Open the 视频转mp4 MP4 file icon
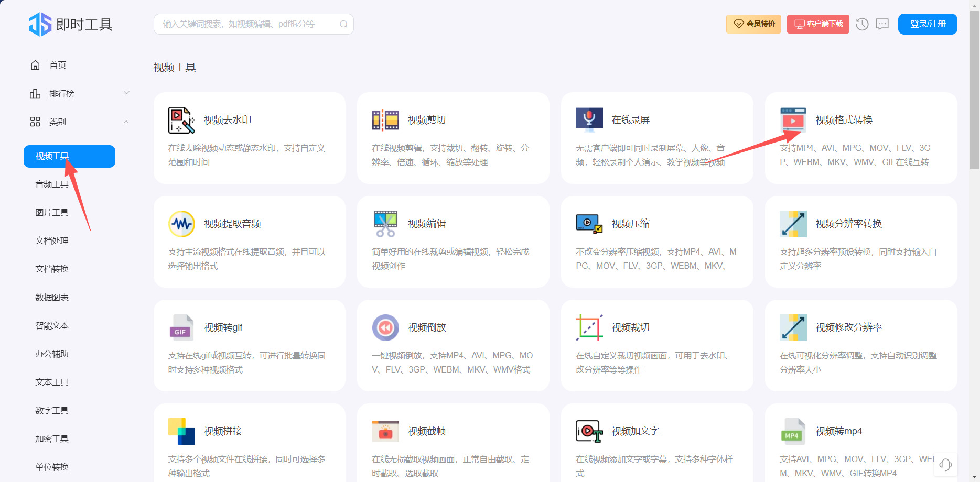The image size is (980, 482). pos(793,431)
